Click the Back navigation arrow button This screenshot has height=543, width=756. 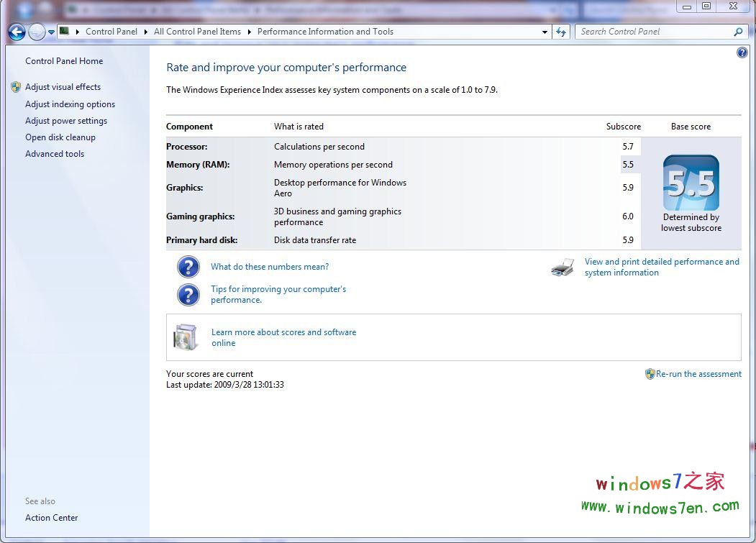point(17,32)
